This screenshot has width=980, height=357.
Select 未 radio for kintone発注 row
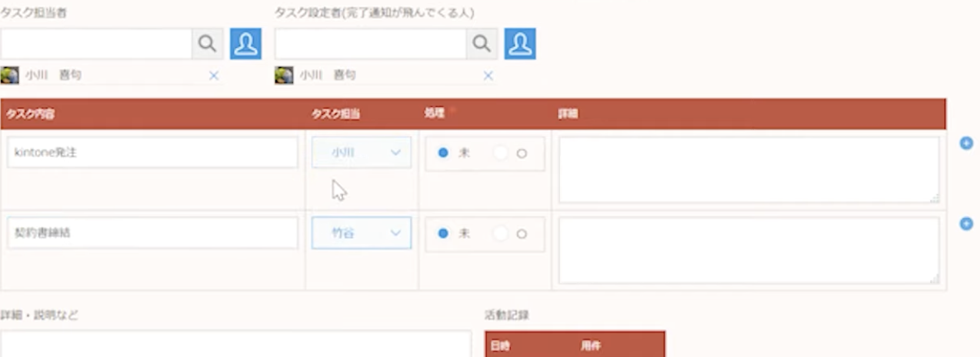pyautogui.click(x=443, y=153)
